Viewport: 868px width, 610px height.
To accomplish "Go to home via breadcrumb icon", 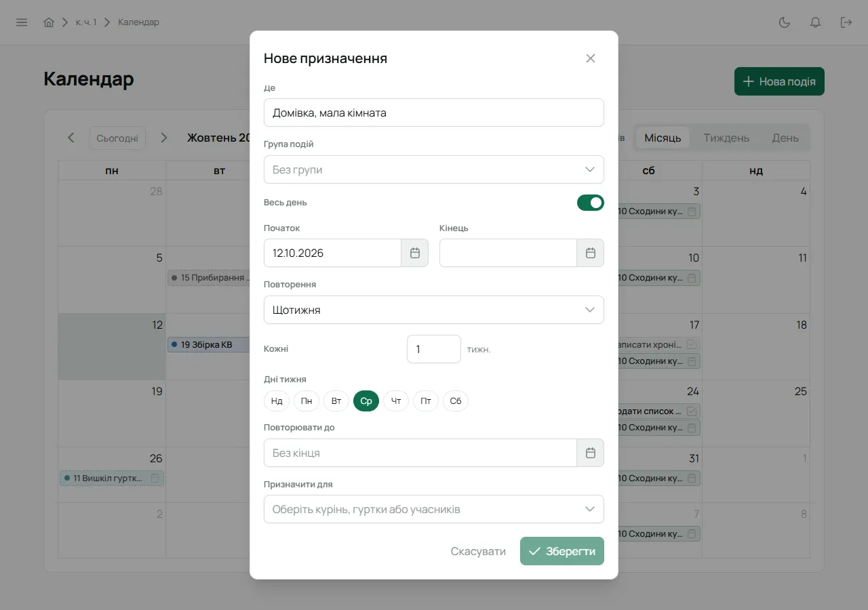I will 49,22.
